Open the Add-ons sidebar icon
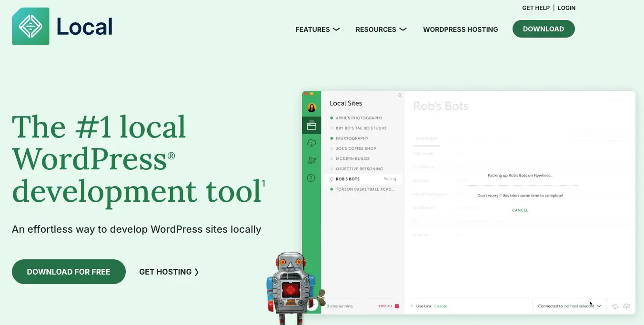 coord(312,160)
